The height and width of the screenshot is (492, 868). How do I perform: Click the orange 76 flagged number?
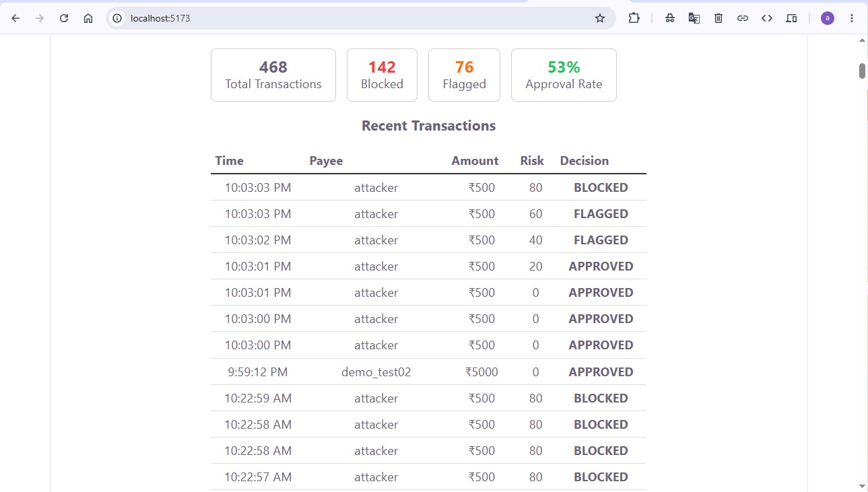(464, 67)
